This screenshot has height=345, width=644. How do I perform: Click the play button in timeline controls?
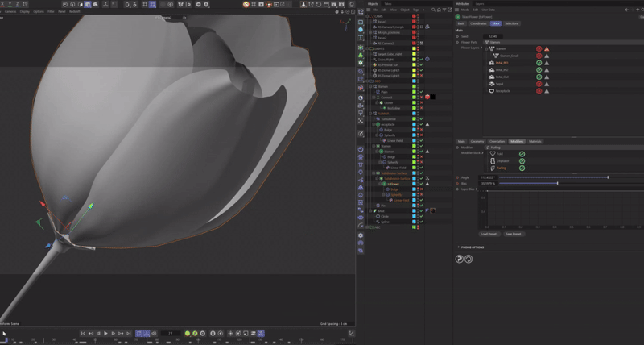click(105, 333)
